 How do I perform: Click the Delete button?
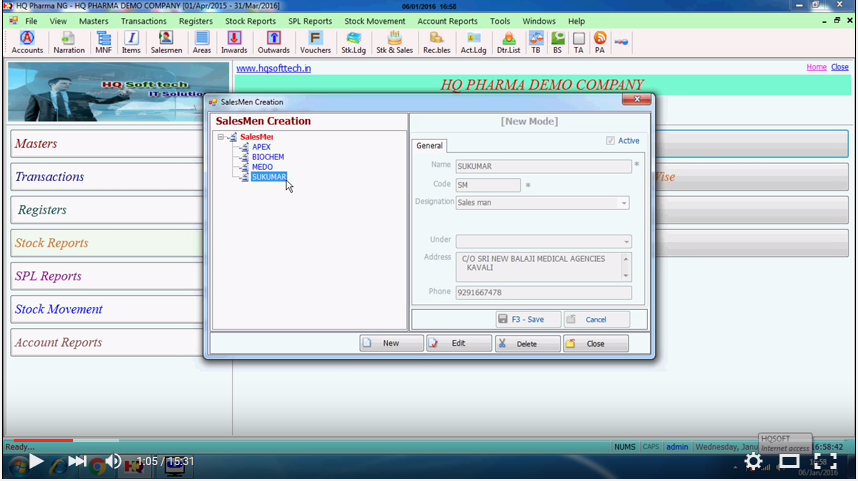click(527, 344)
